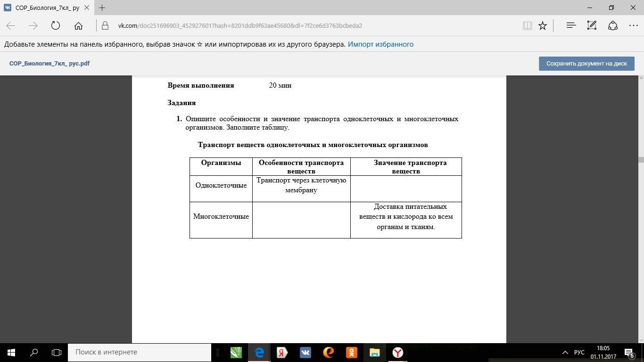Switch РУС input language indicator
The width and height of the screenshot is (644, 362).
[x=579, y=352]
